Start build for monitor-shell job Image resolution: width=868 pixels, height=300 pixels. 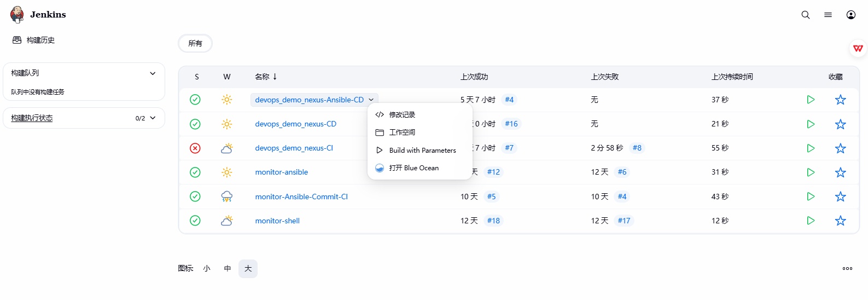[811, 221]
